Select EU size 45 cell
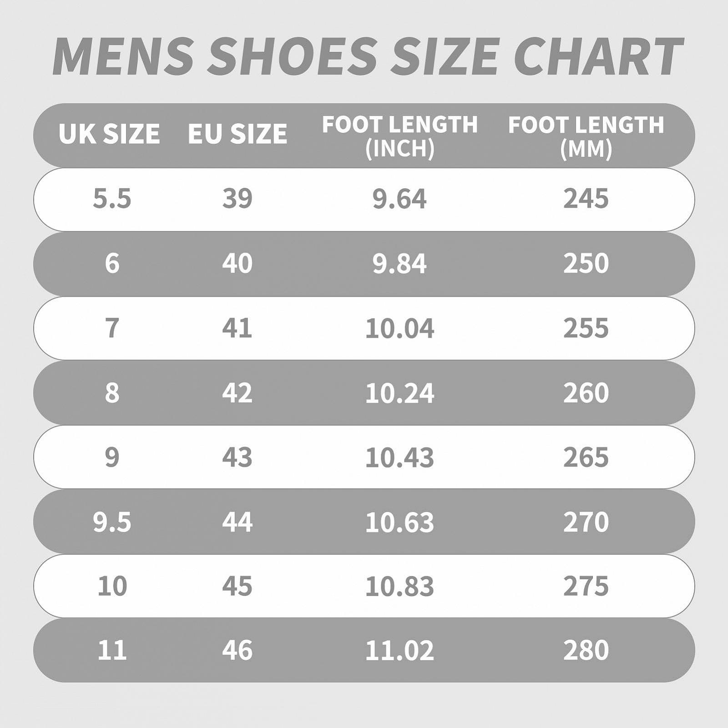This screenshot has height=728, width=728. (x=237, y=586)
